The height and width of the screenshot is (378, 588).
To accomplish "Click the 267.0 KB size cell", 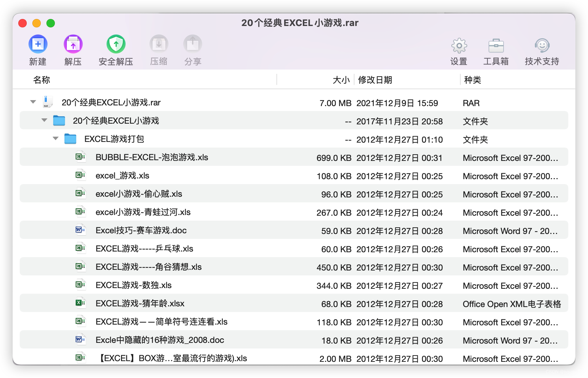I will [x=334, y=213].
